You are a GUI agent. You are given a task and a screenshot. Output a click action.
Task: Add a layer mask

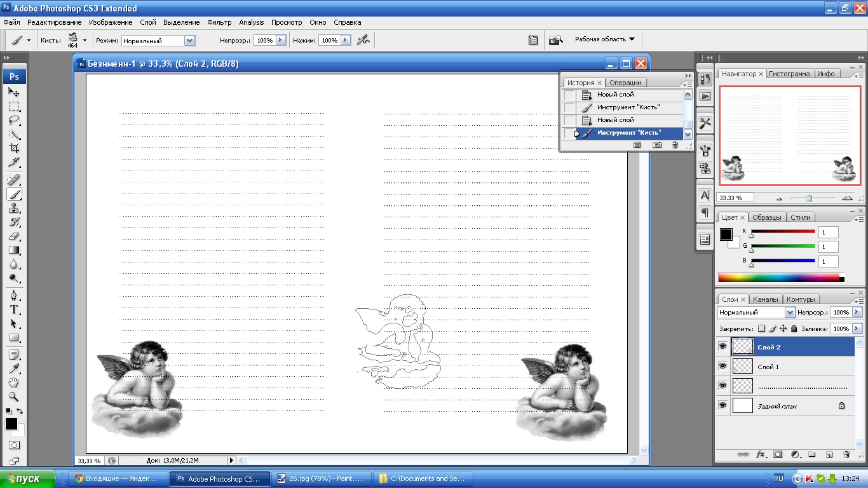click(777, 454)
